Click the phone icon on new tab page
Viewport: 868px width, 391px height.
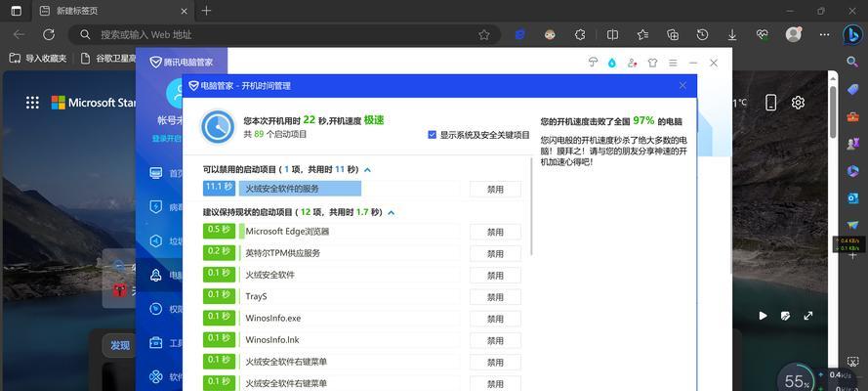(x=770, y=103)
